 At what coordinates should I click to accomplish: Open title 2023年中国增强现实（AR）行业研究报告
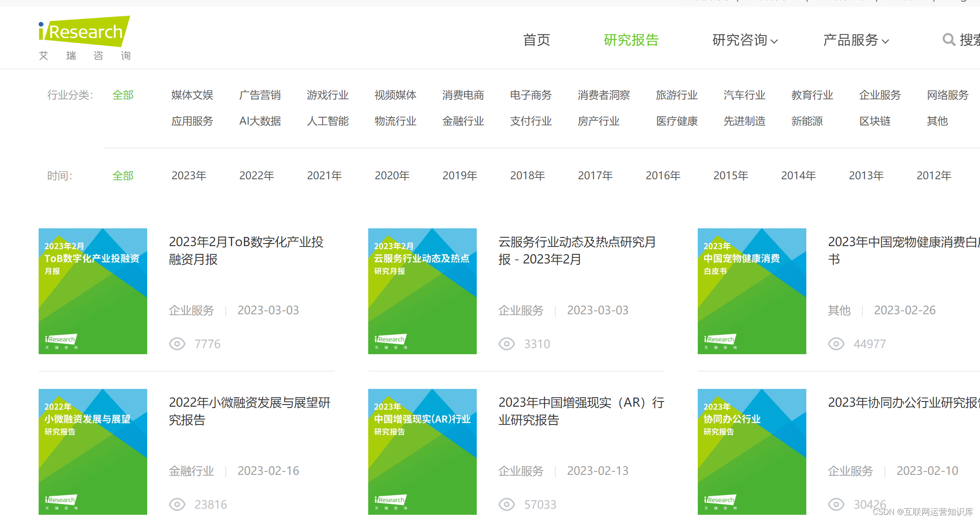(x=581, y=411)
